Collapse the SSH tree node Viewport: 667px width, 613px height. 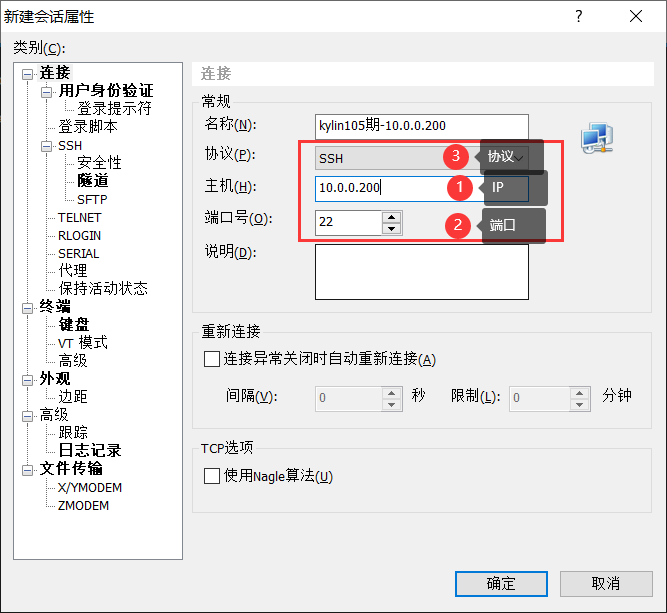pos(46,146)
